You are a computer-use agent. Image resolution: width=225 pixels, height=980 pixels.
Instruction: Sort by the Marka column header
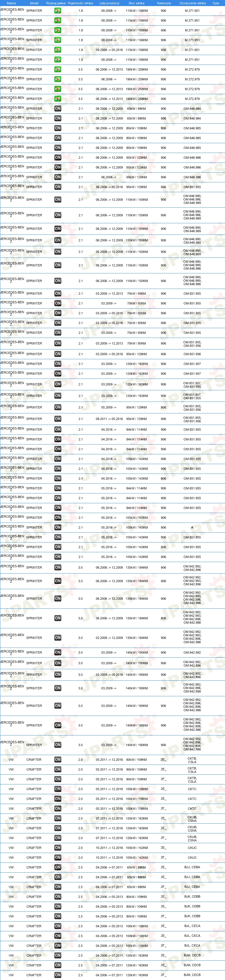coord(12,3)
